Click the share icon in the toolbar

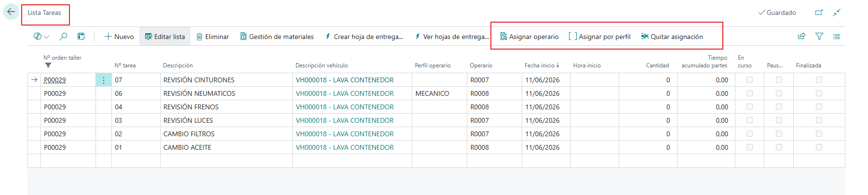coord(801,36)
